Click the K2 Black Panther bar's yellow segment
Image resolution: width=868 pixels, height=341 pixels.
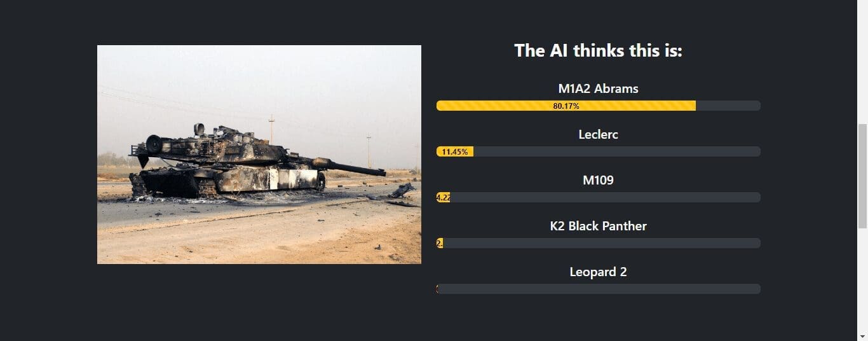(440, 243)
